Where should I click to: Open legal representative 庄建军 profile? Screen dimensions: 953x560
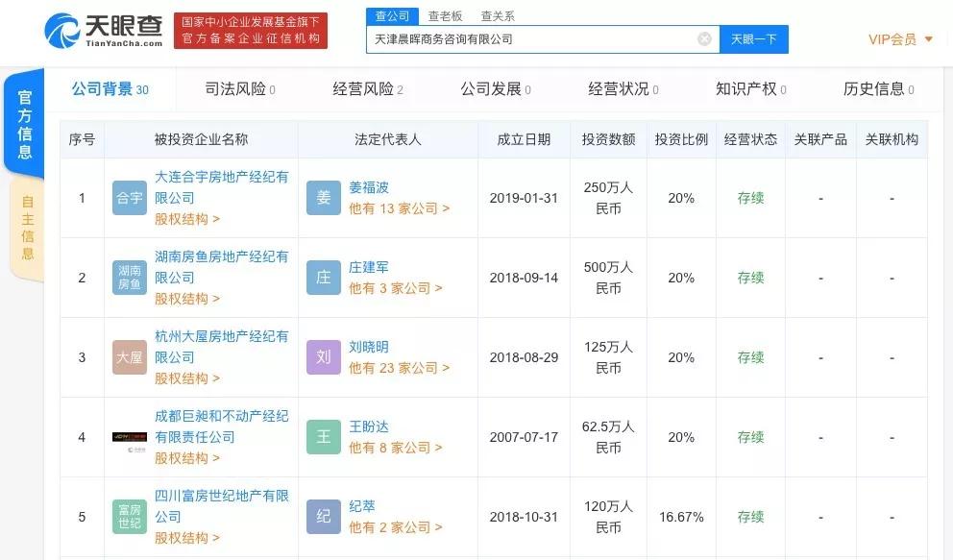(x=368, y=267)
